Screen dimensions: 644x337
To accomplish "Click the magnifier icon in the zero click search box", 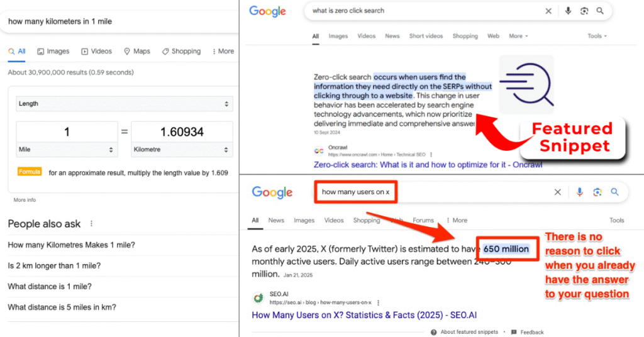I will 600,11.
